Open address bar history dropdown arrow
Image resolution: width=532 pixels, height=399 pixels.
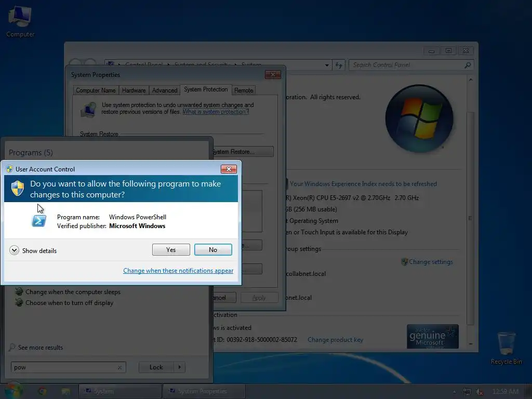coord(327,65)
